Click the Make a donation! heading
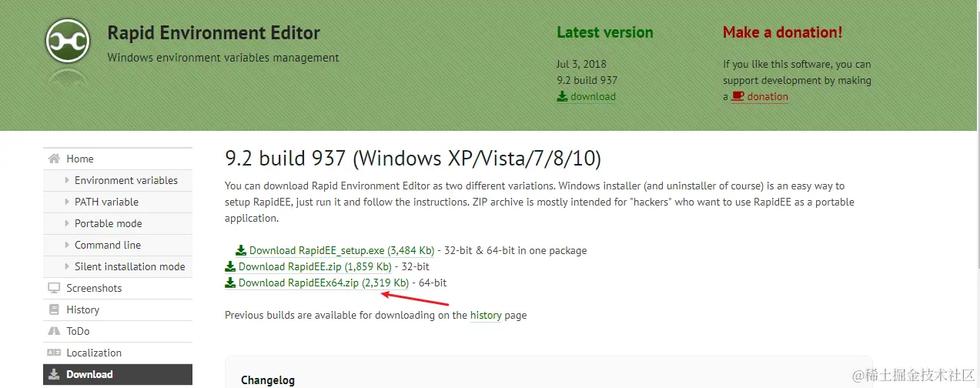Viewport: 980px width, 388px height. pyautogui.click(x=782, y=32)
